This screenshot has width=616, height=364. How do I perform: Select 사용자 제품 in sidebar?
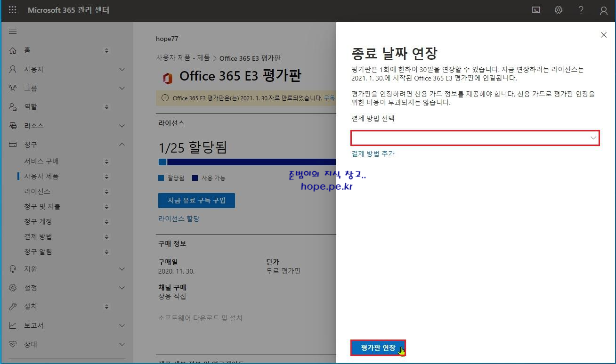(41, 177)
